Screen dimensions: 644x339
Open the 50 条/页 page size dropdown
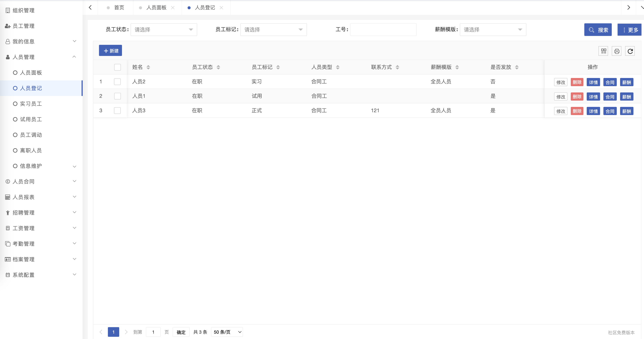point(227,332)
